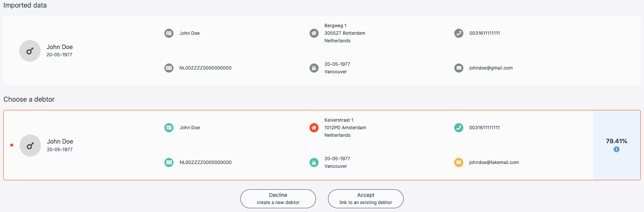Click the Kalverstraat 1 Amsterdam address text

[x=345, y=128]
